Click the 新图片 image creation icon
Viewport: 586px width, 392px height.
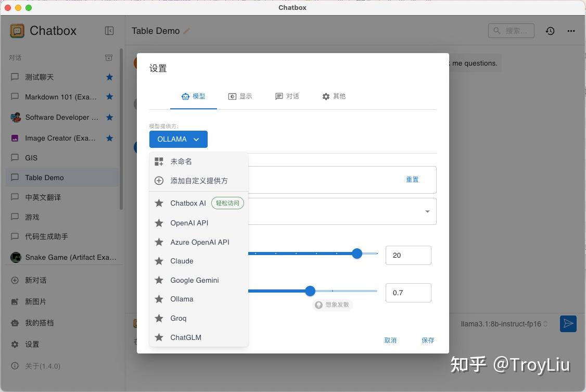tap(15, 301)
